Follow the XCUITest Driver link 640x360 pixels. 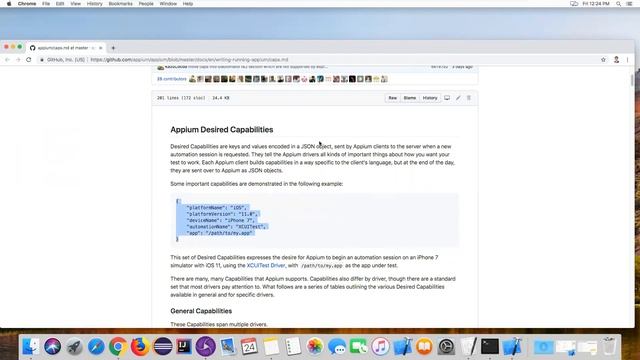pos(266,265)
